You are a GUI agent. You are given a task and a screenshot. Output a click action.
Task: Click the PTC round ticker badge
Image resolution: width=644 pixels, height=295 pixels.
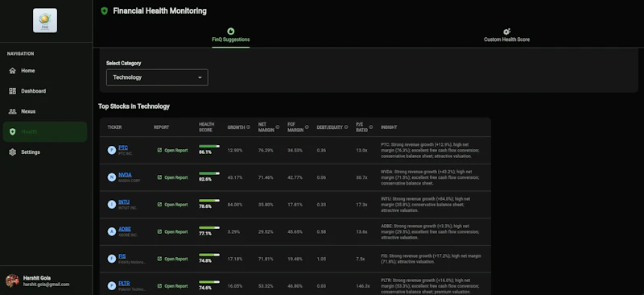(112, 150)
